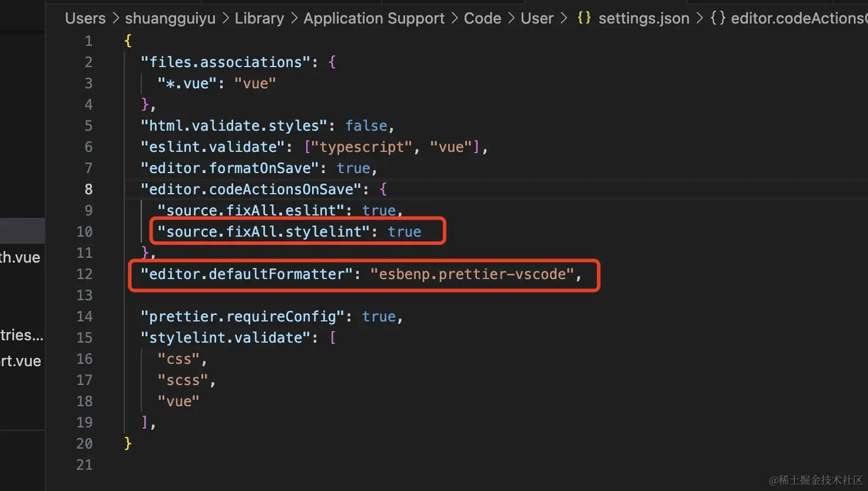Click the User breadcrumb entry
The width and height of the screenshot is (868, 491).
(x=536, y=18)
